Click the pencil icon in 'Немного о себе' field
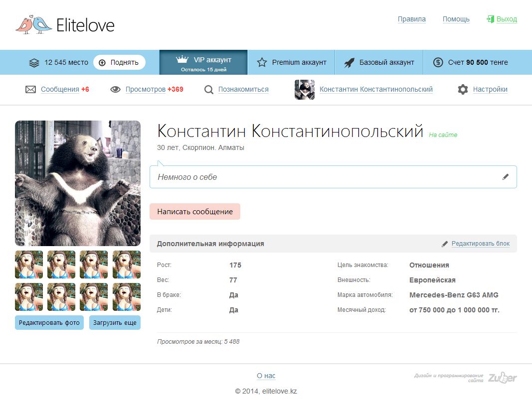Image resolution: width=532 pixels, height=410 pixels. (506, 177)
